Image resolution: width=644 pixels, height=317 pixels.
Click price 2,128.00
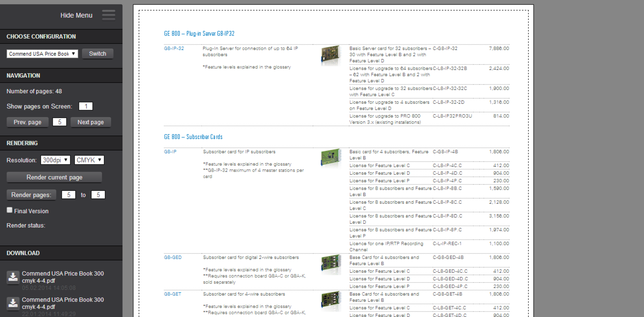[499, 202]
